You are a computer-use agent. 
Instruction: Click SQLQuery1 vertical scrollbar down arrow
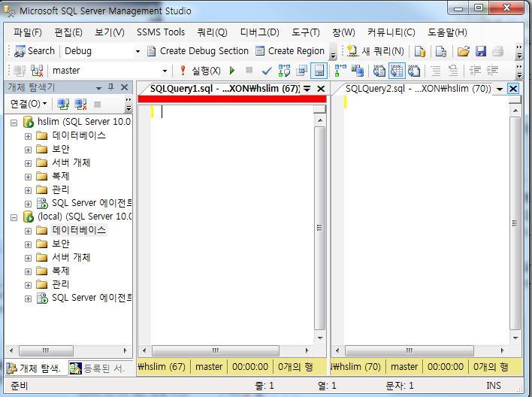pos(320,338)
